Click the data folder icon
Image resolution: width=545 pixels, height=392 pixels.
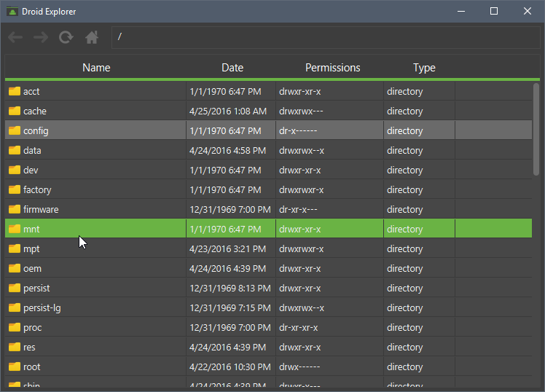[x=15, y=150]
